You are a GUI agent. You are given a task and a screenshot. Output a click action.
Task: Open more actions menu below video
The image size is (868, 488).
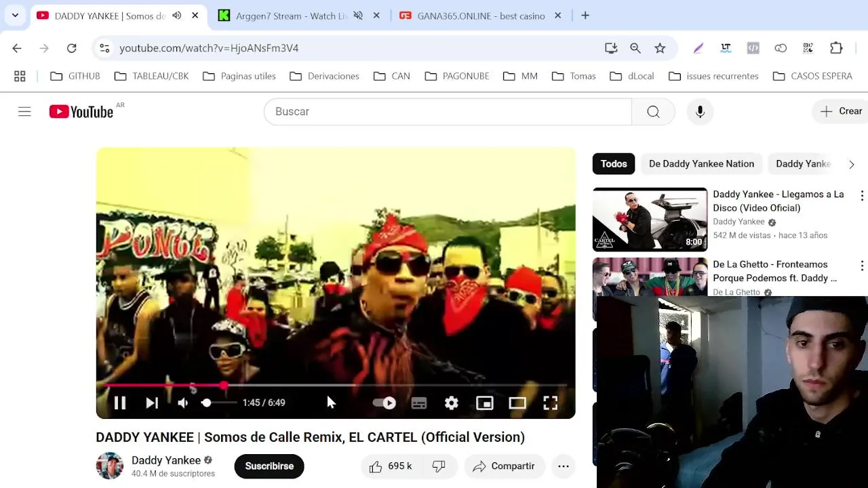pos(564,466)
